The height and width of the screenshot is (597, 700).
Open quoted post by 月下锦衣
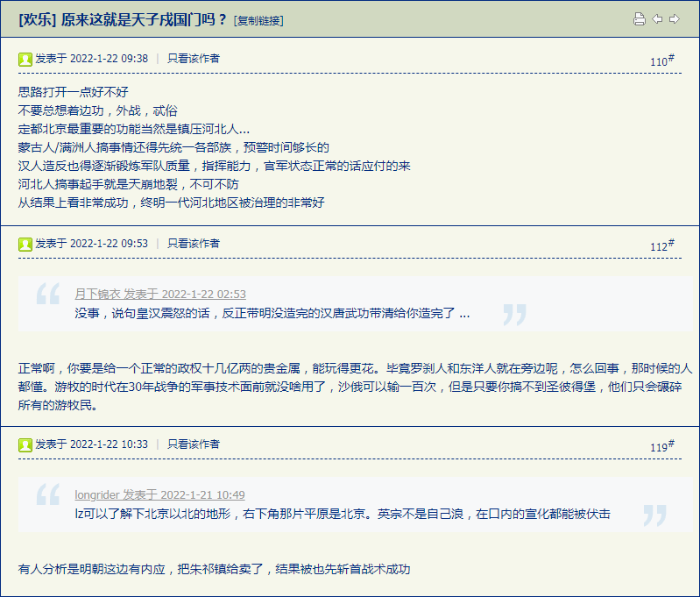tap(160, 294)
